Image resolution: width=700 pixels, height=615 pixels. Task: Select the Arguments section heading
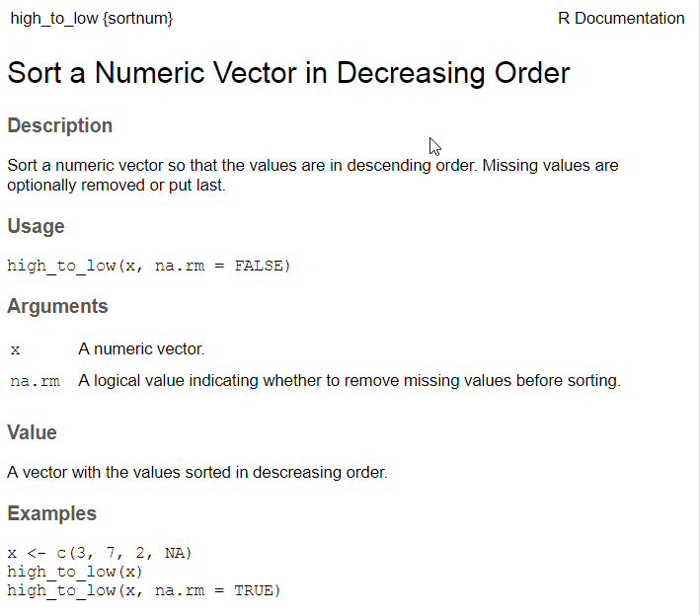click(x=57, y=306)
